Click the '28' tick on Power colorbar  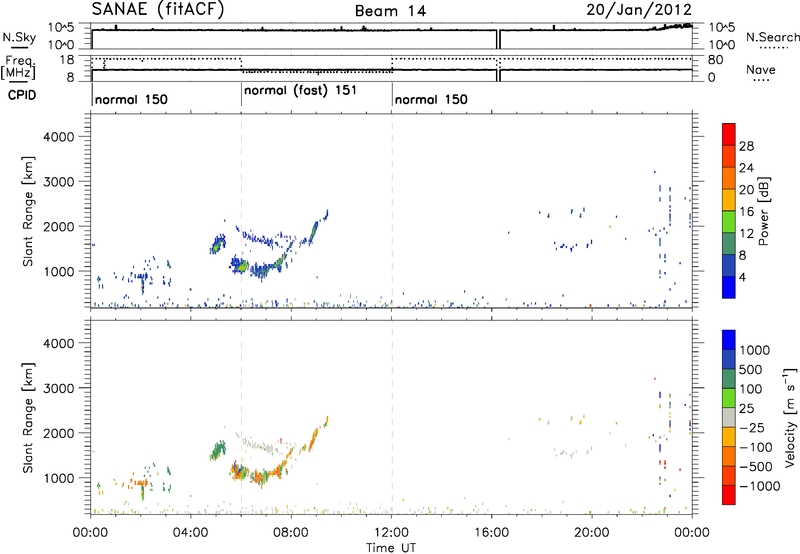[746, 146]
